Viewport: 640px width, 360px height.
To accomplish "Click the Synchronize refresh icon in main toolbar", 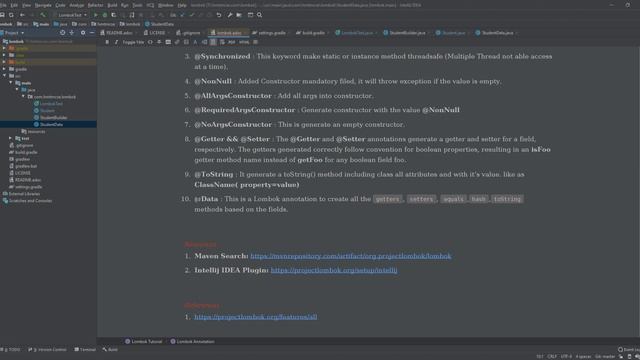I will click(11, 15).
